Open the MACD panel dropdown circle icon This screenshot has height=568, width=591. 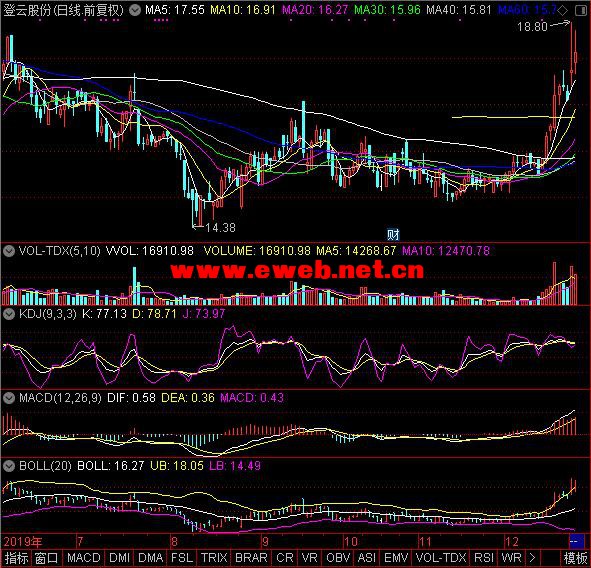pyautogui.click(x=9, y=397)
